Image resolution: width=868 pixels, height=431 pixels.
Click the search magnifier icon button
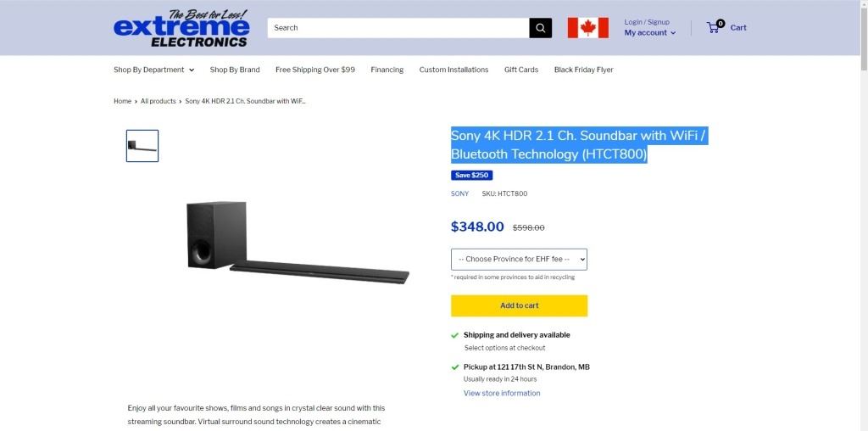click(540, 28)
